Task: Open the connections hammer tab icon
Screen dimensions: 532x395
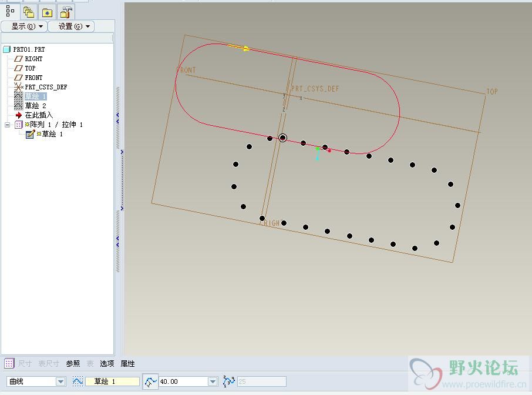Action: click(66, 12)
